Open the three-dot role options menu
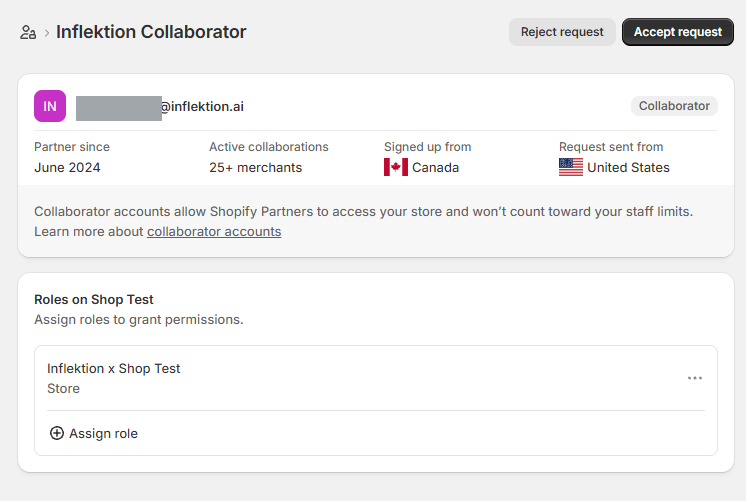The width and height of the screenshot is (746, 501). (x=695, y=378)
